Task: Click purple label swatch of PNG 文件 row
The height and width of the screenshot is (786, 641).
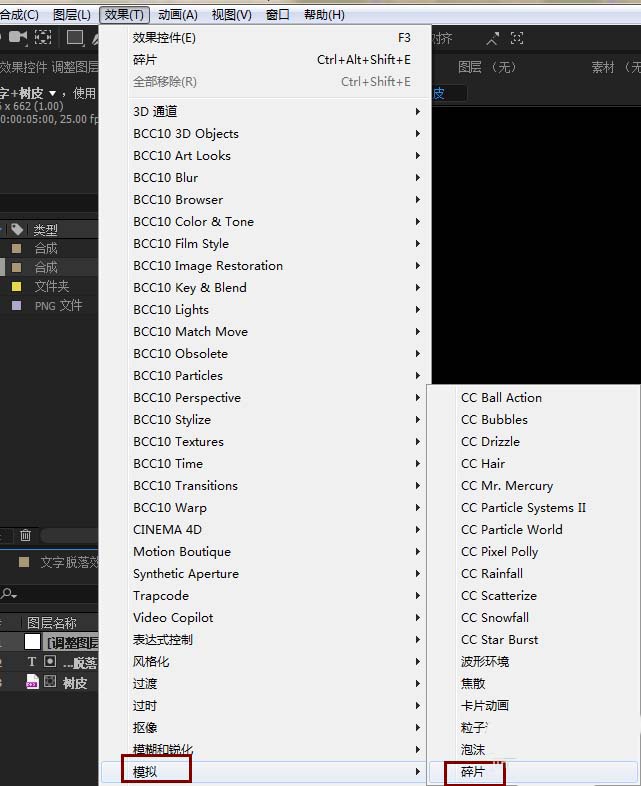Action: coord(17,305)
